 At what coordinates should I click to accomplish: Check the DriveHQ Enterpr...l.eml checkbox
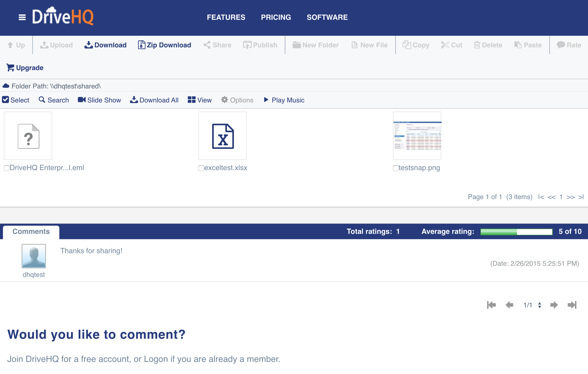pyautogui.click(x=7, y=168)
